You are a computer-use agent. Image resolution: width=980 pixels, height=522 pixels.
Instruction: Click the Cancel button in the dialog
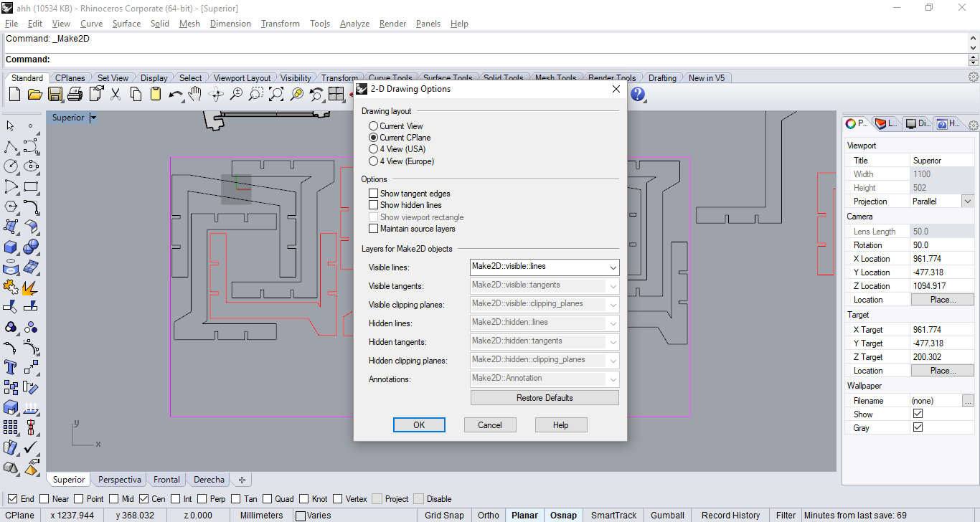pyautogui.click(x=490, y=425)
